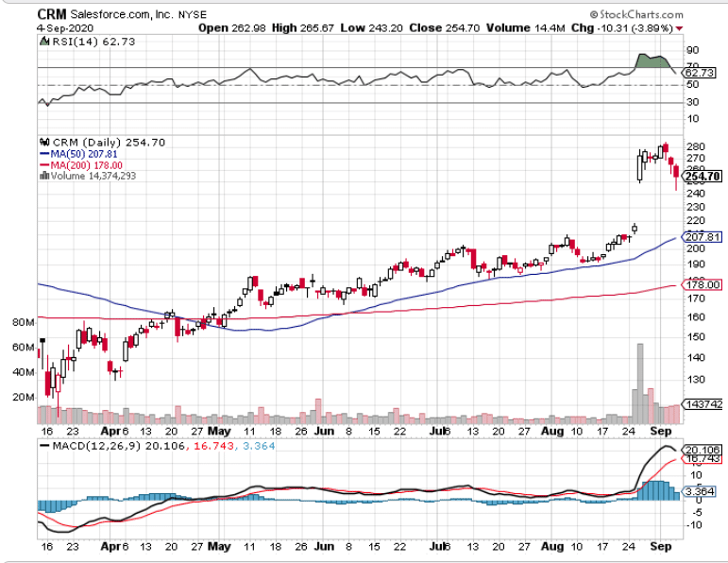Click the 254.70 price axis tag
Screen dimensions: 728x563
[x=702, y=177]
